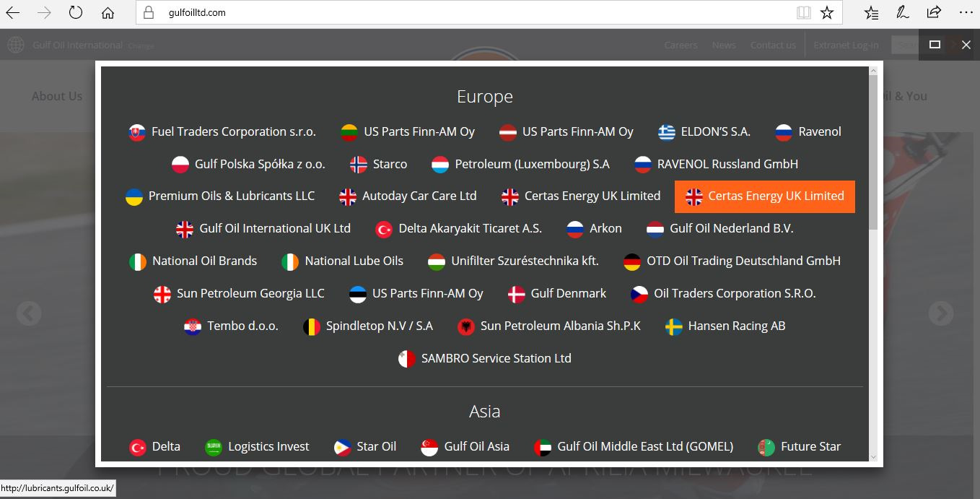980x499 pixels.
Task: Show previous slide with the left carousel arrow
Action: 29,313
